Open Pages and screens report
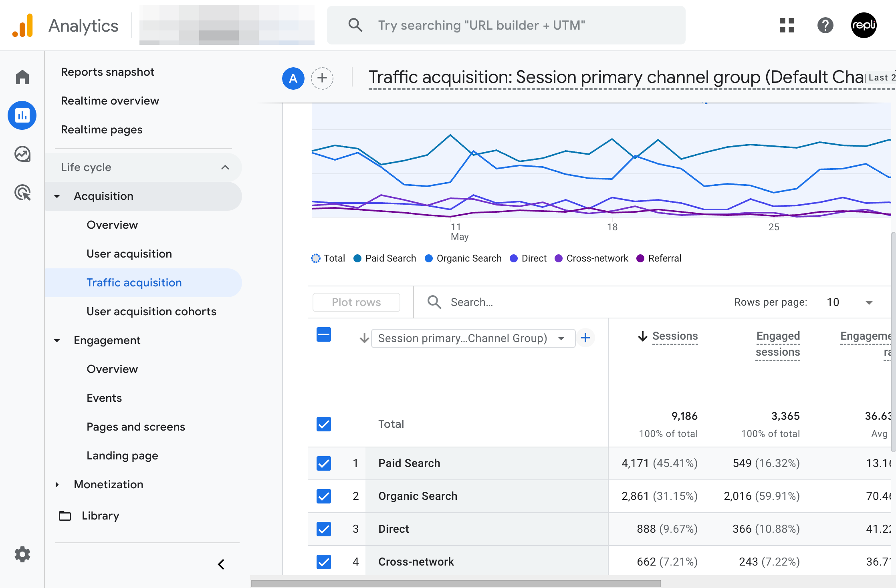The width and height of the screenshot is (896, 588). click(136, 427)
